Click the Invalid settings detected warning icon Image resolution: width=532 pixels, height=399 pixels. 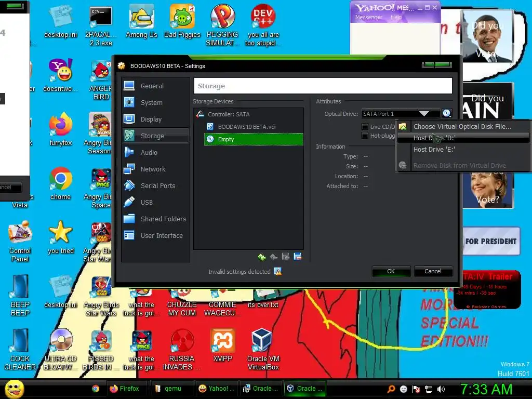coord(278,271)
